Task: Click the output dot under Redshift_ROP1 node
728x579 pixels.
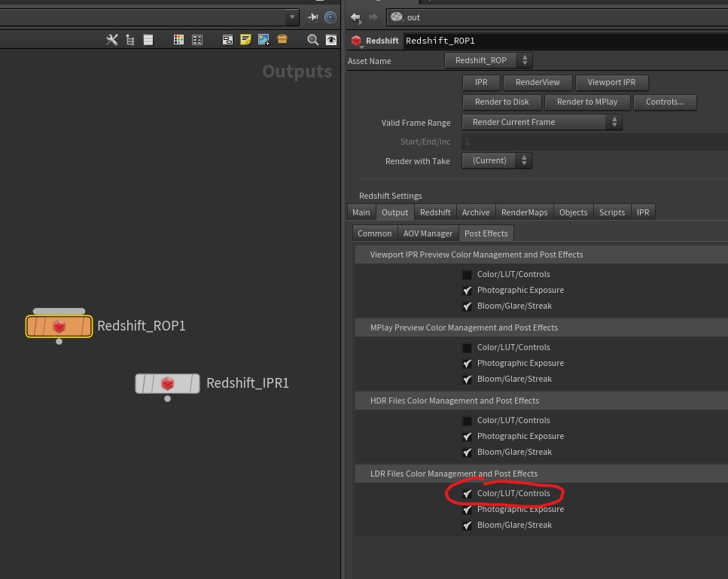Action: 59,342
